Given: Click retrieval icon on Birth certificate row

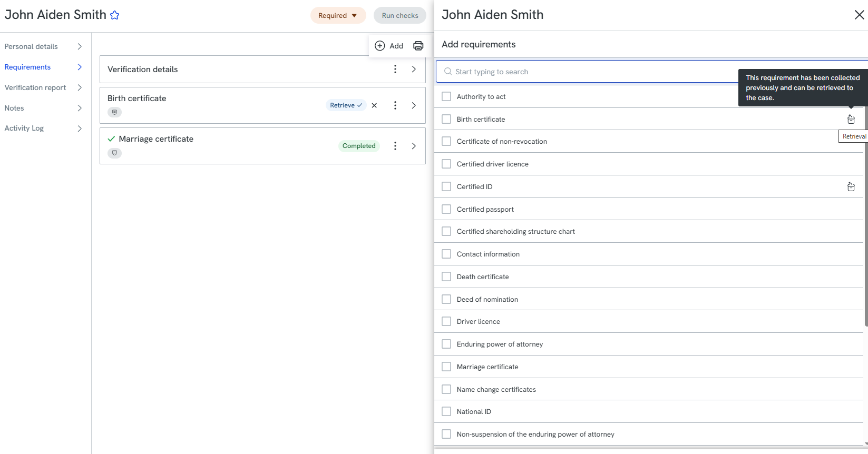Looking at the screenshot, I should tap(851, 120).
